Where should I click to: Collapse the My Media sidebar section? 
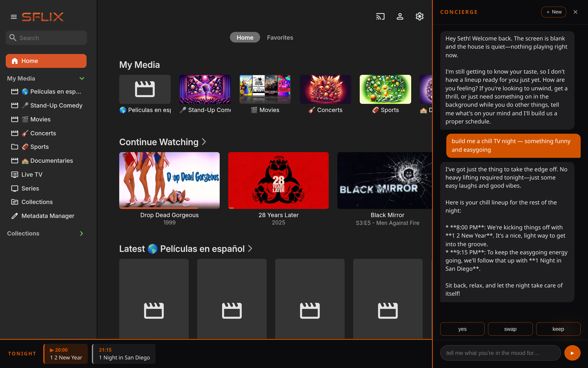pos(82,78)
